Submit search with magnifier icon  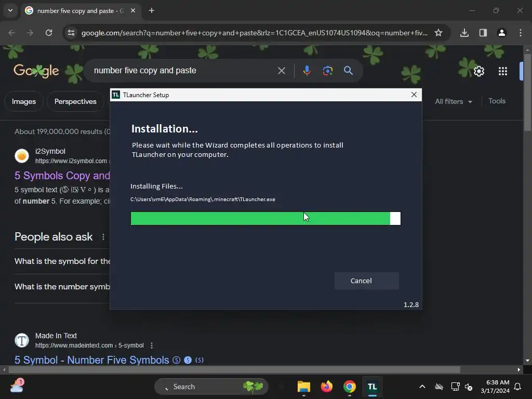tap(348, 71)
